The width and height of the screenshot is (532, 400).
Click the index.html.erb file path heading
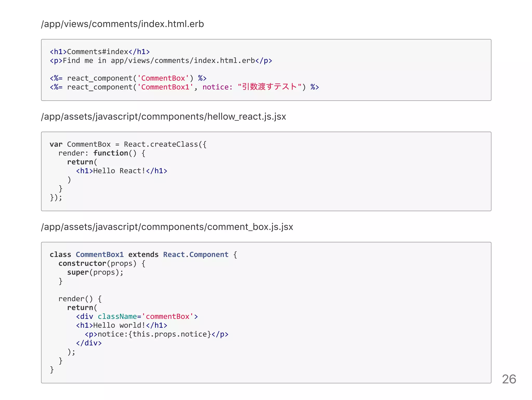pos(122,24)
